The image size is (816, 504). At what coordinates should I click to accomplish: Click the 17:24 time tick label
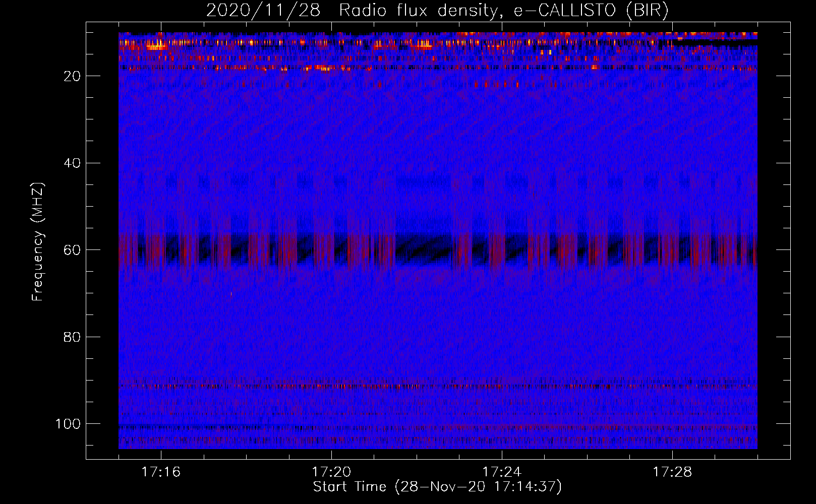click(x=502, y=472)
